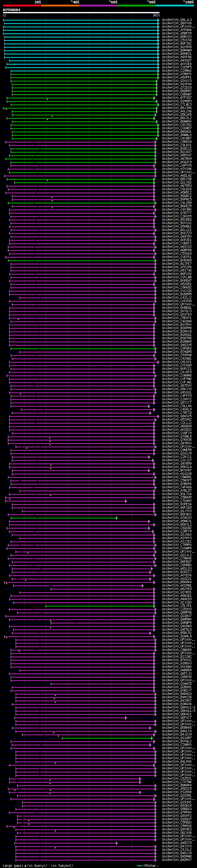
Task: Click the green ~80% identity legend segment
Action: (x=137, y=6)
